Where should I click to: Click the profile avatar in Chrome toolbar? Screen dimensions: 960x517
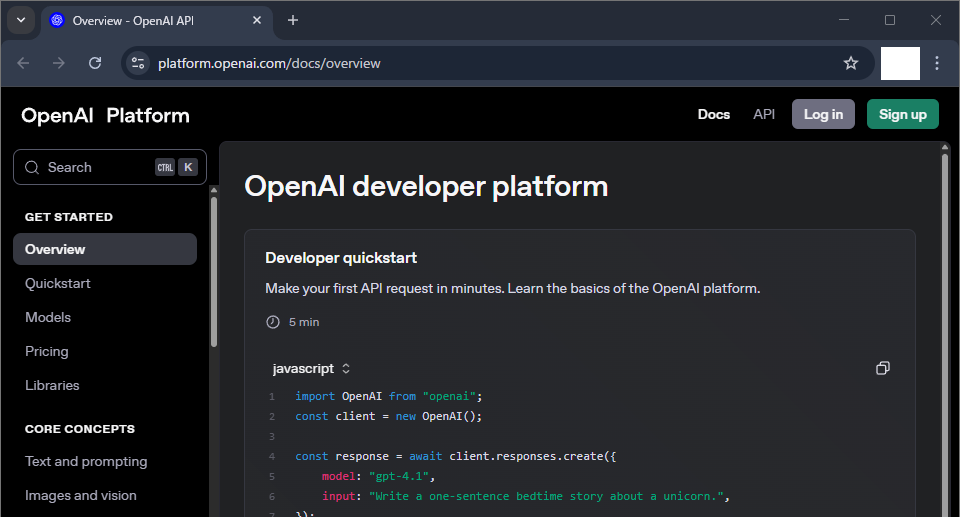900,63
